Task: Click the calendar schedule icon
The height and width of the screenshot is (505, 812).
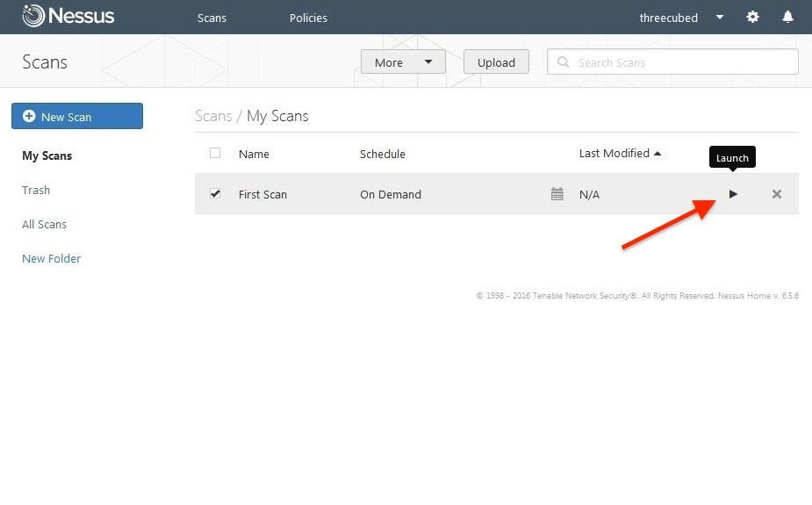Action: [x=557, y=194]
